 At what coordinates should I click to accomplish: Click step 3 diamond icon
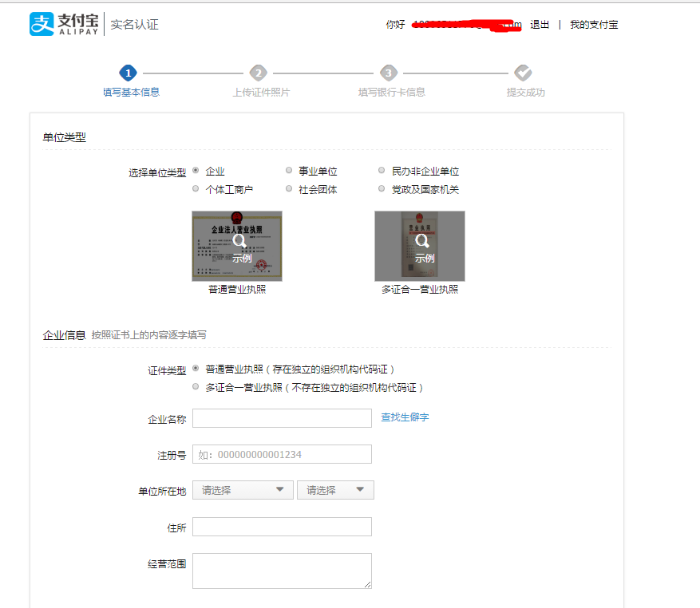(388, 73)
